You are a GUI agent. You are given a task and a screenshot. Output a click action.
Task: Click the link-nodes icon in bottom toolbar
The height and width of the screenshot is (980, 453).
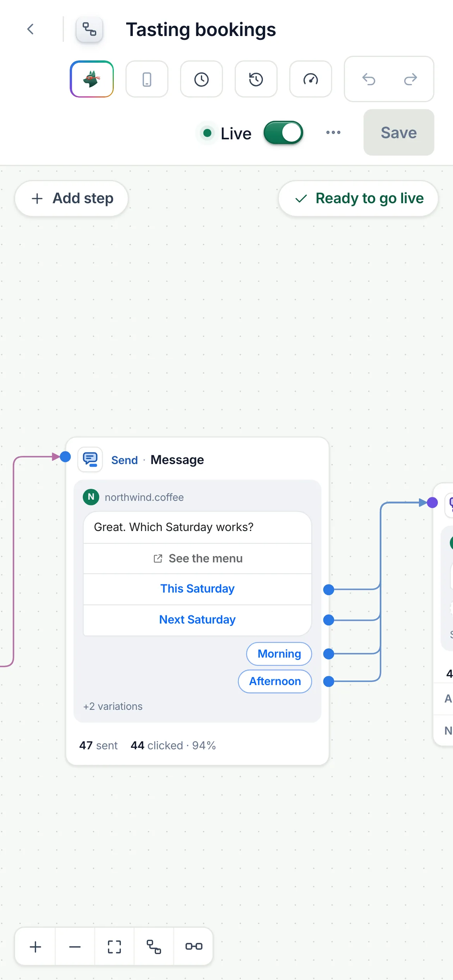coord(194,947)
